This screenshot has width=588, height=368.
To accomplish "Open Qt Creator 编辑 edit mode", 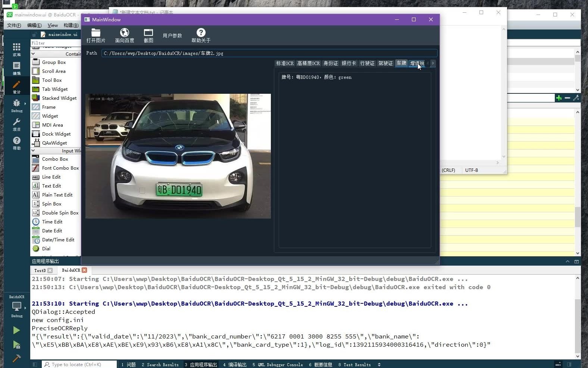I will (x=17, y=68).
